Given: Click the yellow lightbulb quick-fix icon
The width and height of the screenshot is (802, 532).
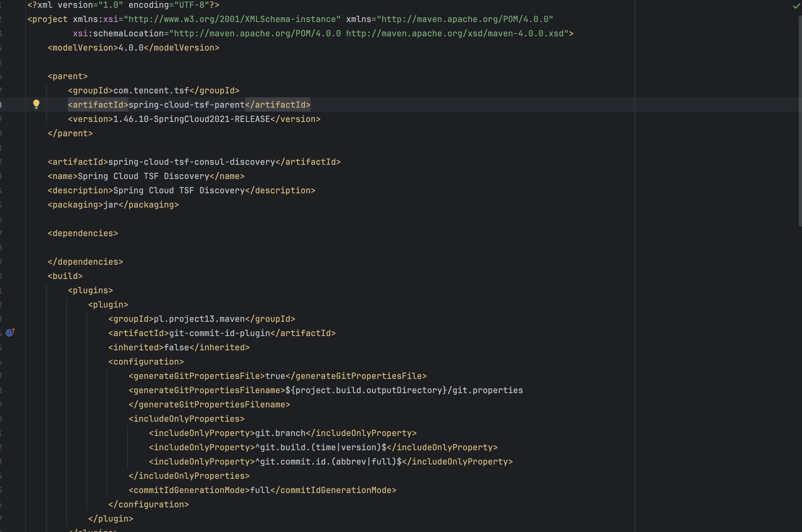Looking at the screenshot, I should point(36,104).
